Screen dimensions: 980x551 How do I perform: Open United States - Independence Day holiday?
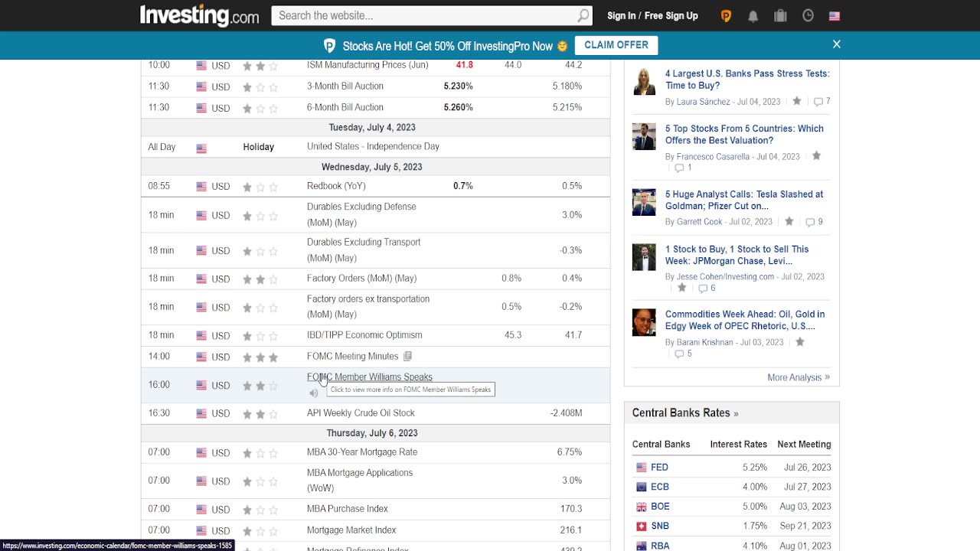pos(373,146)
